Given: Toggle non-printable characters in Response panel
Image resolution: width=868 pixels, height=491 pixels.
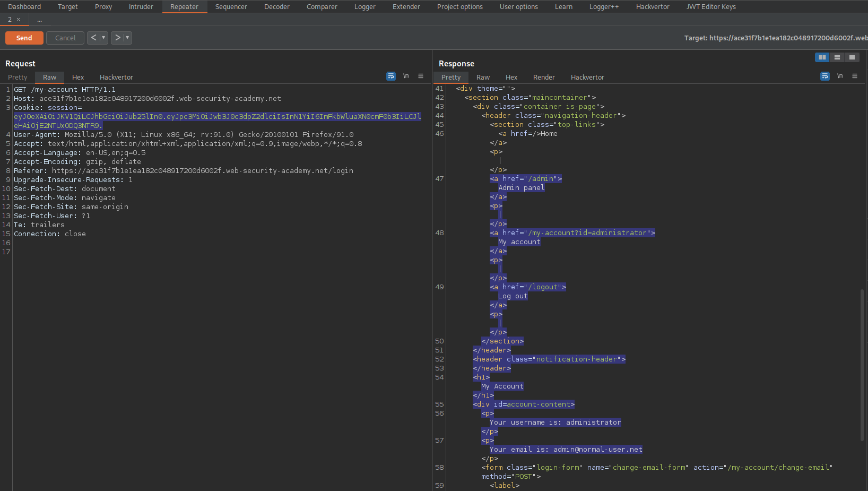Looking at the screenshot, I should [840, 76].
